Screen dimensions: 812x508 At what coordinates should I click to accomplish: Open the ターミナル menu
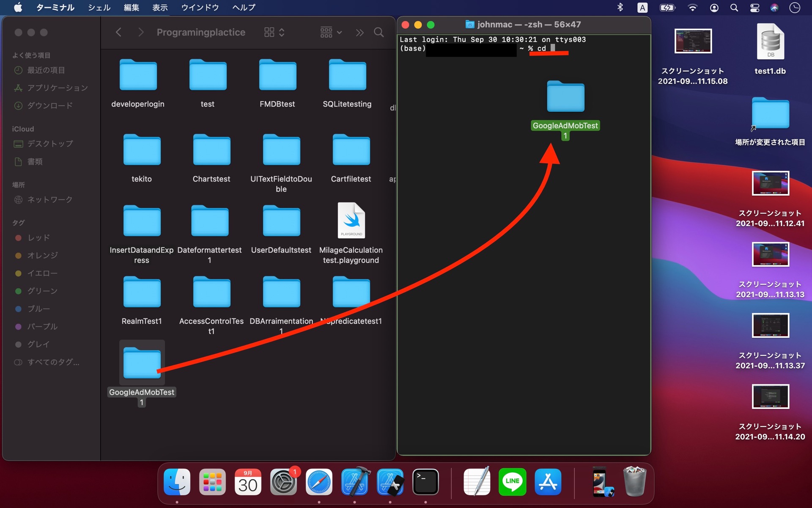(55, 8)
